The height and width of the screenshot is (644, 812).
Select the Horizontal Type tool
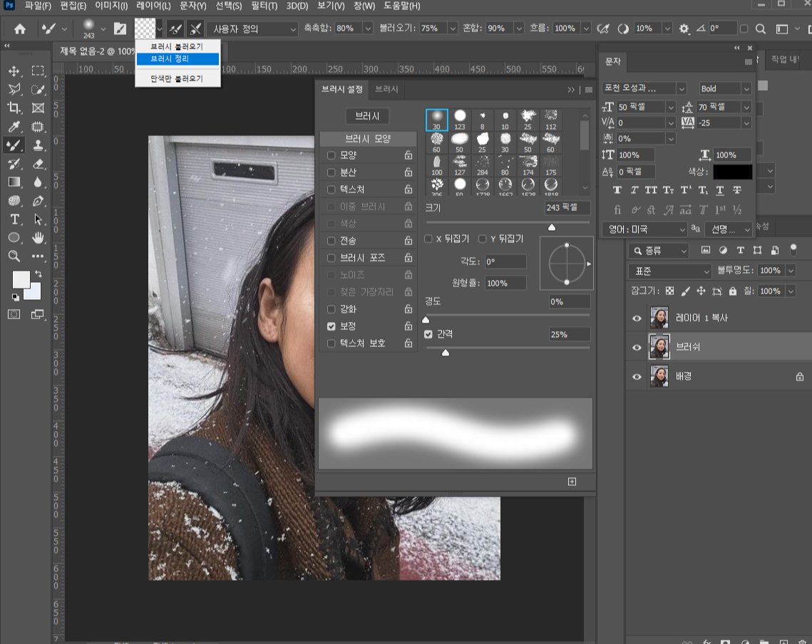[14, 219]
